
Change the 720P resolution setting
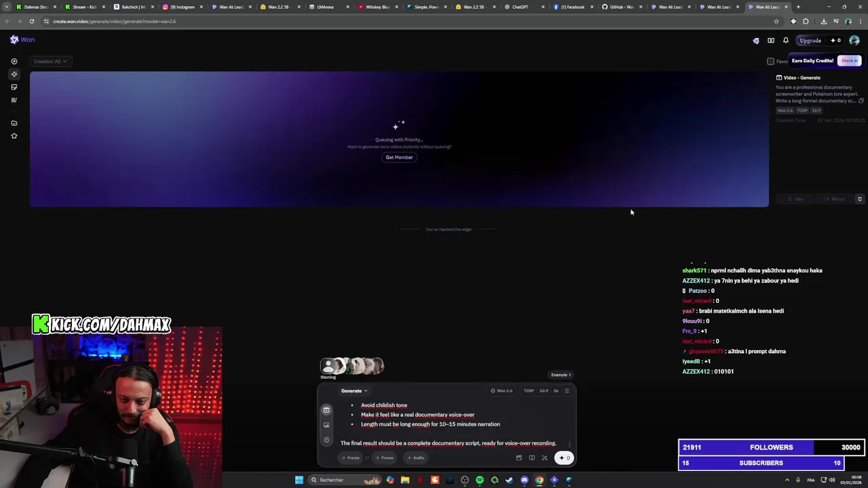528,391
